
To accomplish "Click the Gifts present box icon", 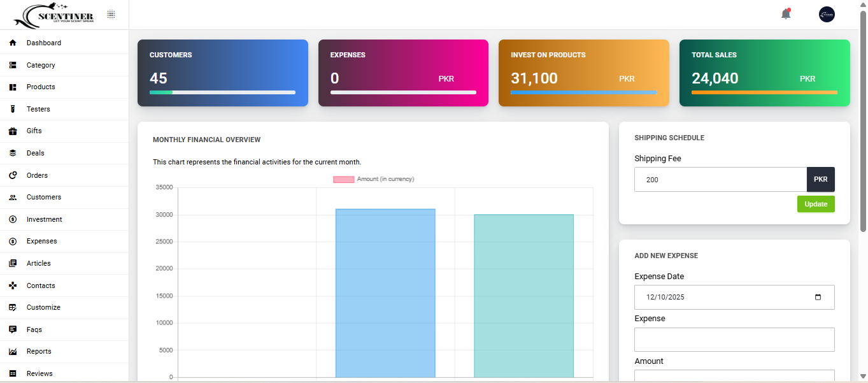I will 13,131.
